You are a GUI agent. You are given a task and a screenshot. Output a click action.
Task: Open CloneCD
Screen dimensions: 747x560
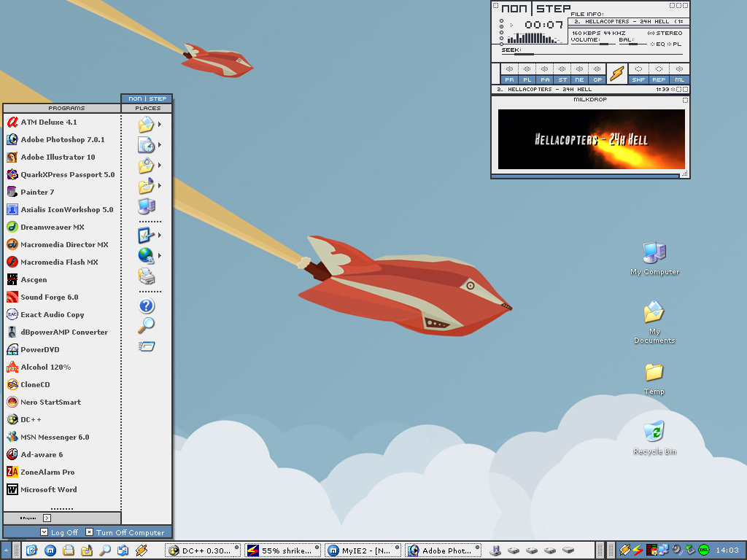62,385
